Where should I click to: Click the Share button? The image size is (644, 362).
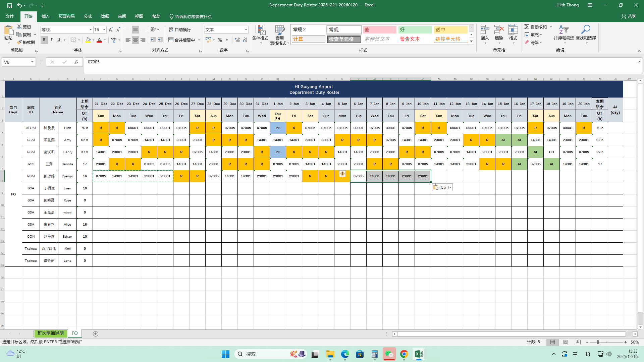click(x=629, y=16)
